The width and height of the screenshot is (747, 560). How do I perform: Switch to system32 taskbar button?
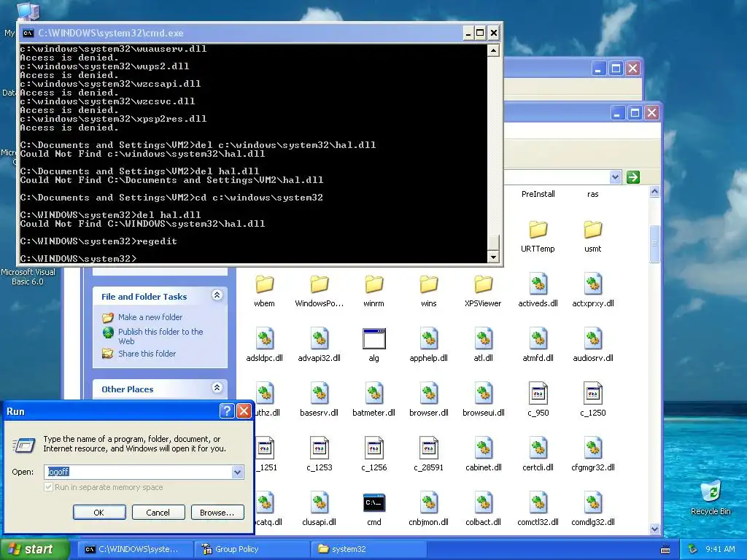tap(368, 549)
